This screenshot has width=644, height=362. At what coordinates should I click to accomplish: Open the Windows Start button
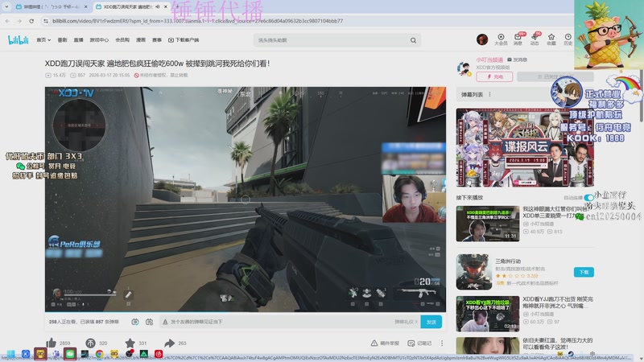pos(11,354)
